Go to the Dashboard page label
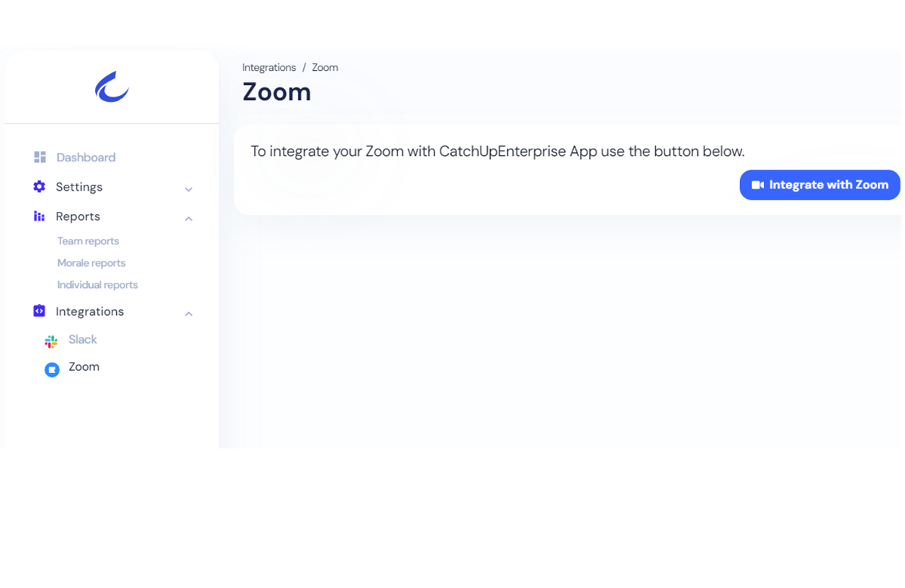Screen dimensions: 905x588 86,158
